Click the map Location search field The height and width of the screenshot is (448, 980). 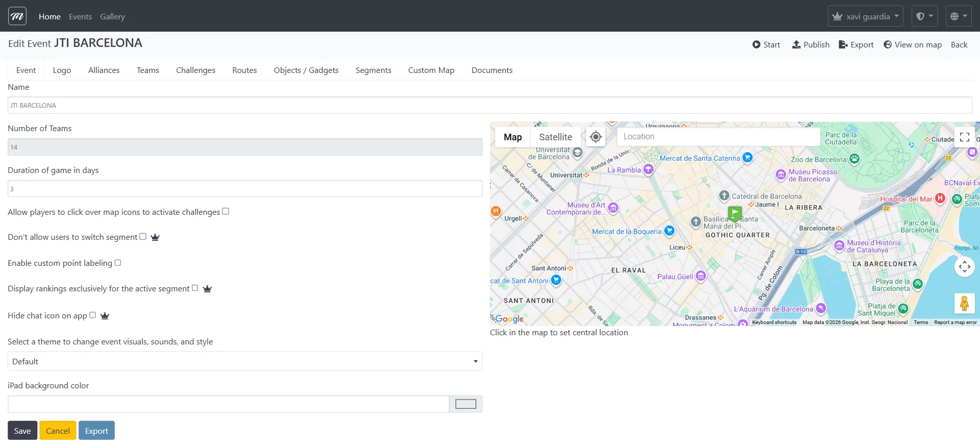click(x=718, y=137)
